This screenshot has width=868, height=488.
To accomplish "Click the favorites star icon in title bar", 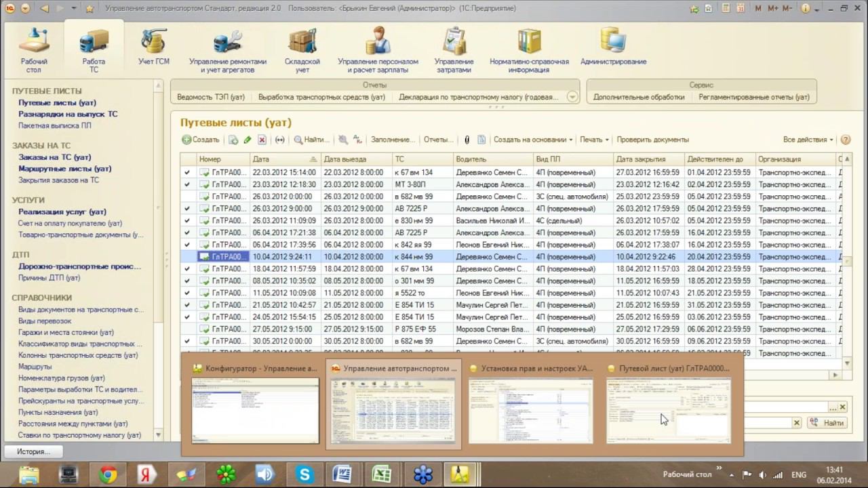I will [x=90, y=9].
